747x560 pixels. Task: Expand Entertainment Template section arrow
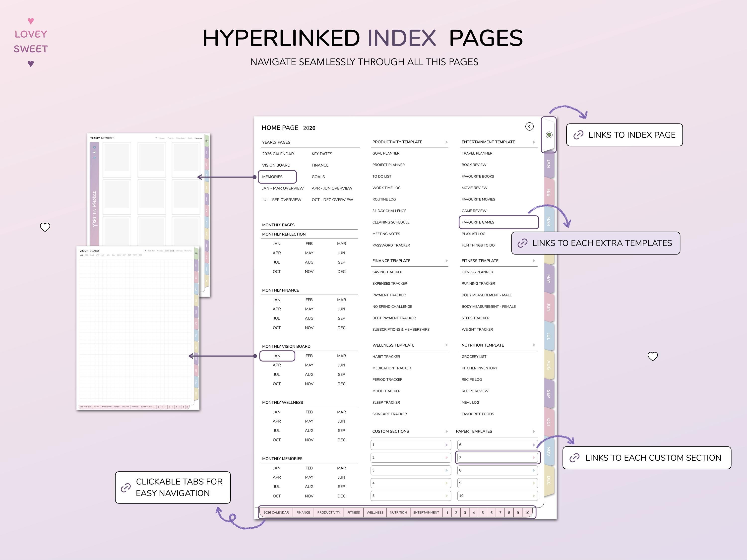(534, 142)
